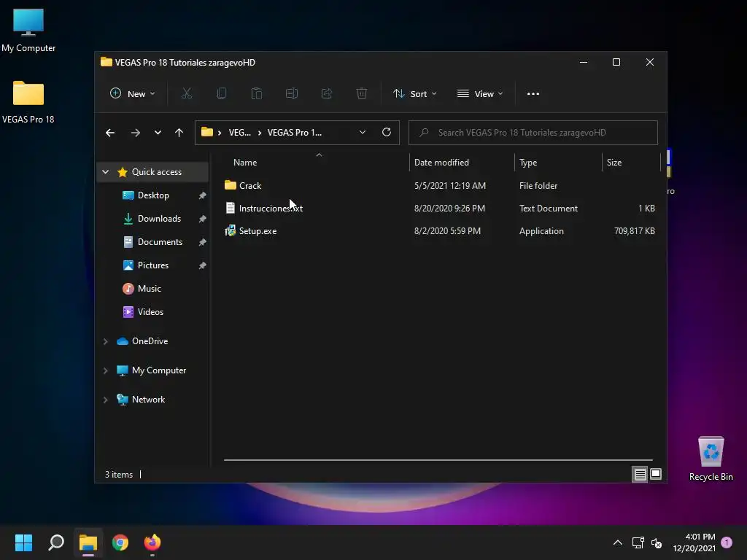Open Desktop in Quick access
Viewport: 747px width, 560px height.
(x=153, y=195)
